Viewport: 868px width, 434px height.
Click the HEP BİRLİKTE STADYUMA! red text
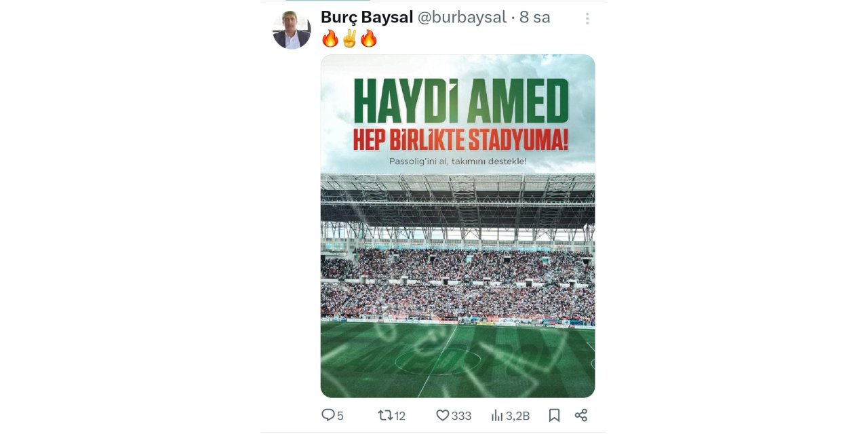tap(461, 139)
